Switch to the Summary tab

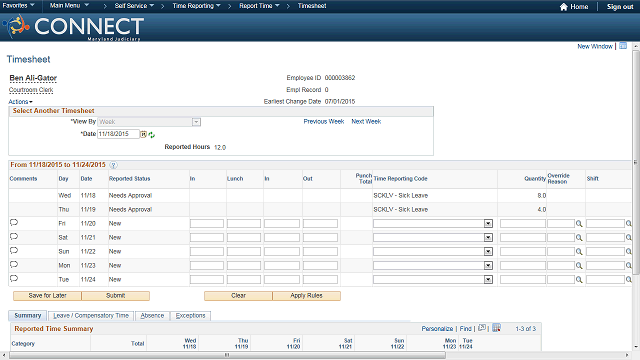click(x=27, y=316)
